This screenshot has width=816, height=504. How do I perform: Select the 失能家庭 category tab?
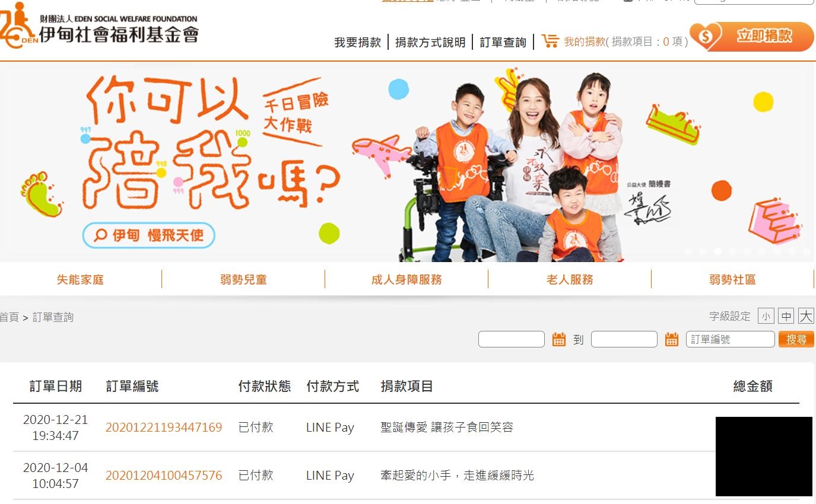[x=80, y=279]
